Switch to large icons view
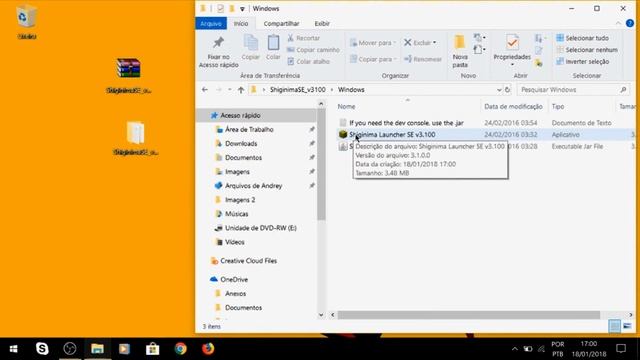640x360 pixels. tap(627, 326)
